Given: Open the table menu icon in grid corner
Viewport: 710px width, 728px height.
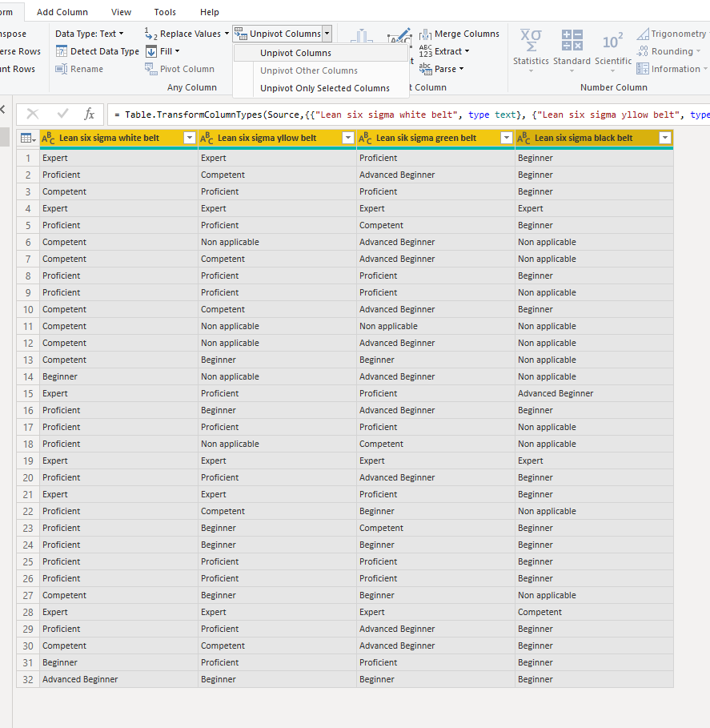Looking at the screenshot, I should point(28,138).
